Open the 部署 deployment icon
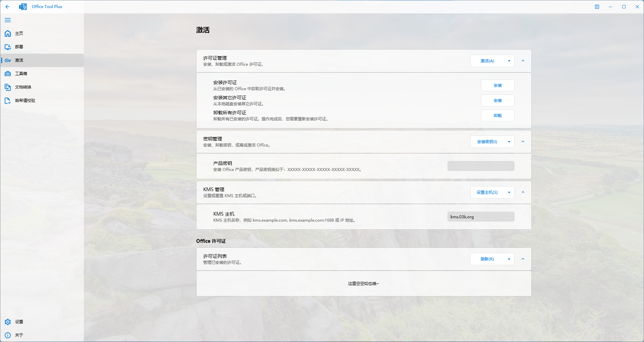644x342 pixels. coord(7,47)
